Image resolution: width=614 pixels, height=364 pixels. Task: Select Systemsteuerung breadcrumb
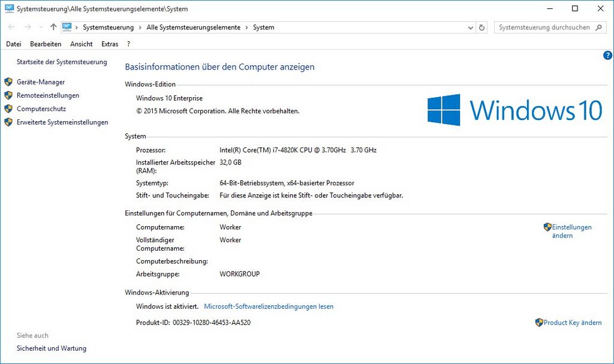(108, 28)
